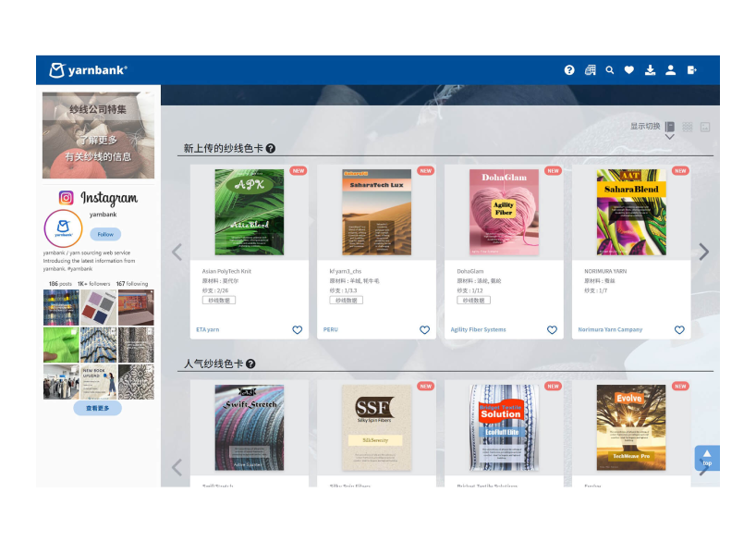
Task: Open Norimura Yarn Company link
Action: (x=610, y=329)
